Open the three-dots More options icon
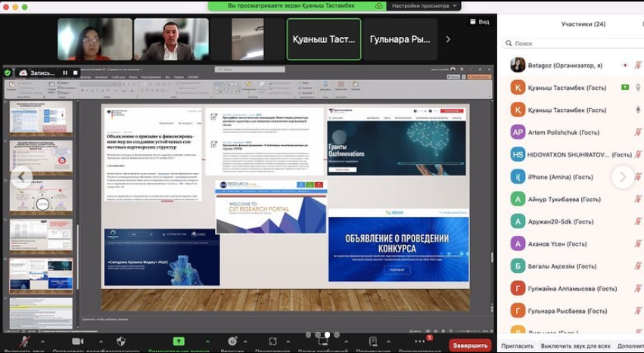644x353 pixels. [x=420, y=341]
